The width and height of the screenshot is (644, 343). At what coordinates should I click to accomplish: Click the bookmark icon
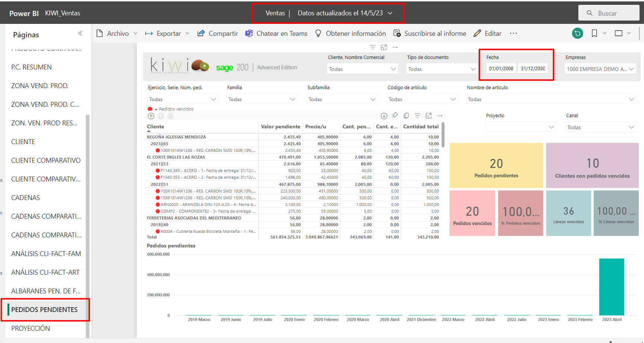(594, 33)
